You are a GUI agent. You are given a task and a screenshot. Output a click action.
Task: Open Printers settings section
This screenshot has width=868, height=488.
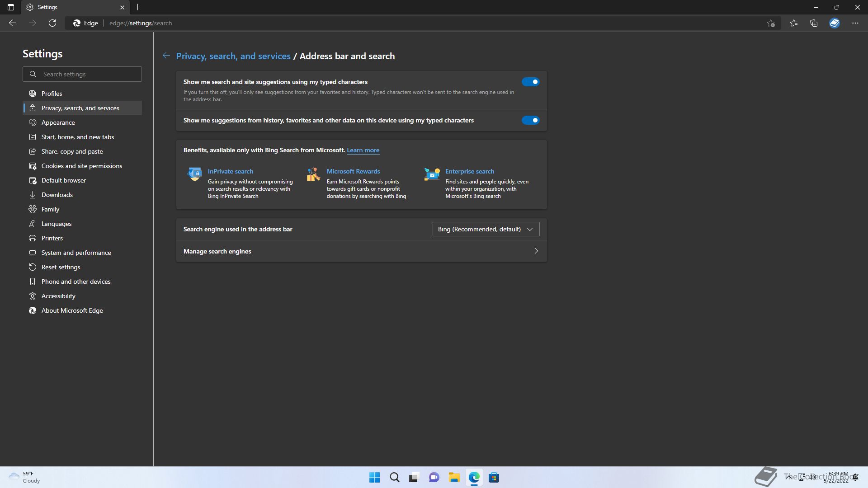coord(82,238)
